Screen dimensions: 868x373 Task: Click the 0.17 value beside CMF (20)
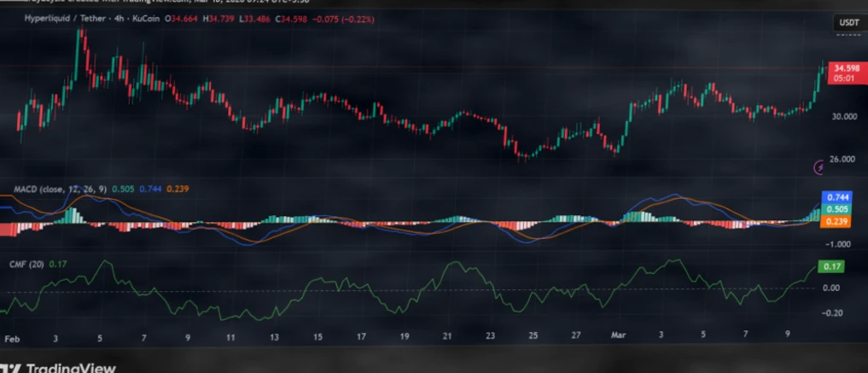(x=58, y=265)
